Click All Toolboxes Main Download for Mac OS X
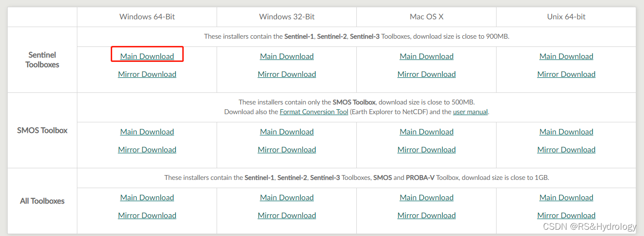This screenshot has height=236, width=644. point(426,197)
